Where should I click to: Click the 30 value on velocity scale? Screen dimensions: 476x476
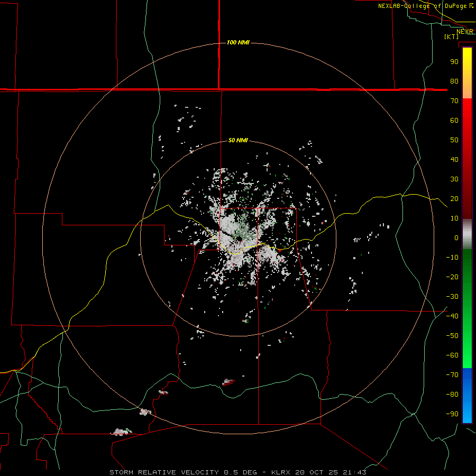pyautogui.click(x=454, y=179)
